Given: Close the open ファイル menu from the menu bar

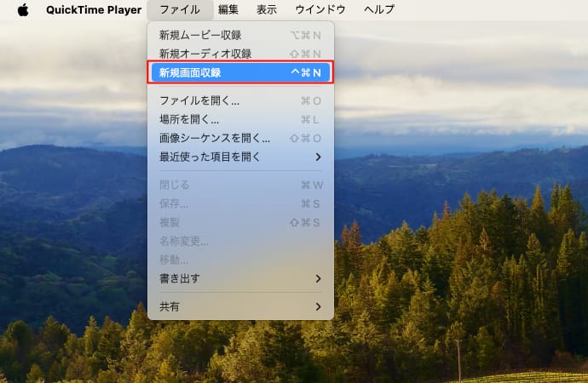Looking at the screenshot, I should 180,10.
